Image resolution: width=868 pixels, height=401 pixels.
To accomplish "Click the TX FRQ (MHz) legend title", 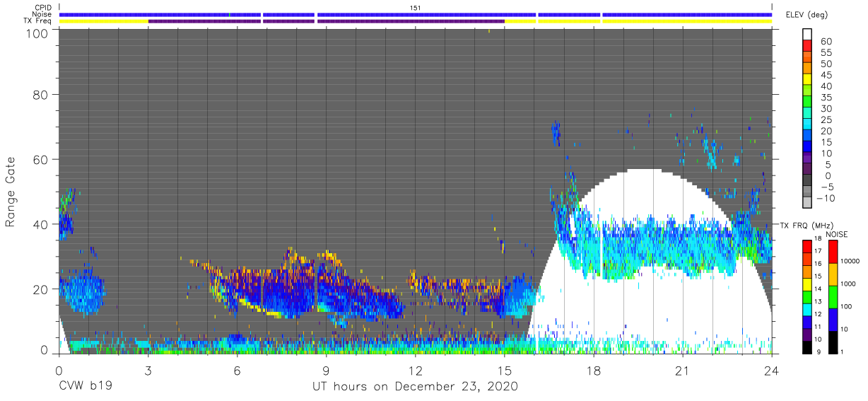I will coord(807,225).
